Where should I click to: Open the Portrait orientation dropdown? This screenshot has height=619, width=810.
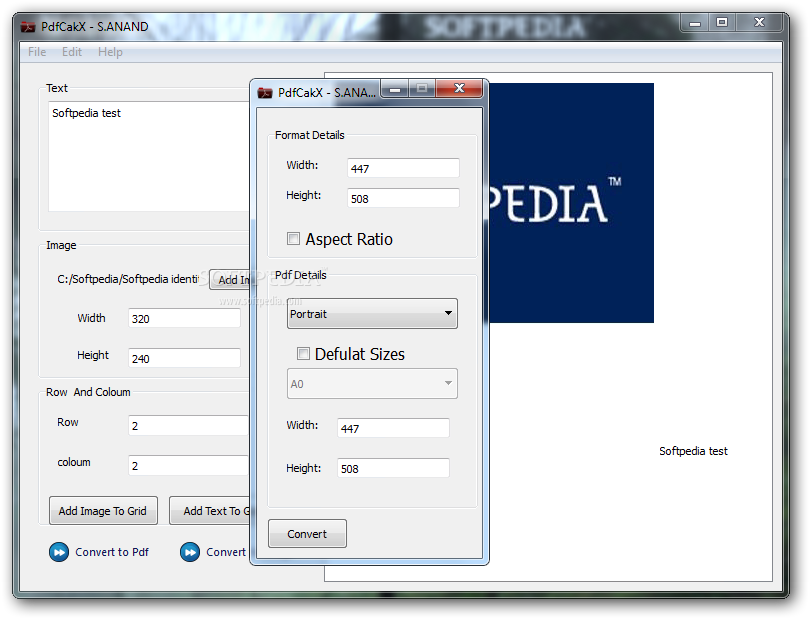(x=372, y=314)
